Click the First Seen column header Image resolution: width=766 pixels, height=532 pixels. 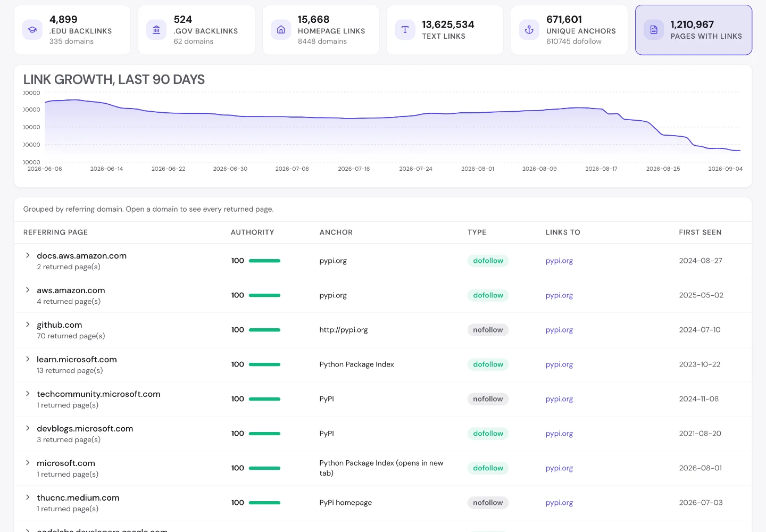[700, 232]
